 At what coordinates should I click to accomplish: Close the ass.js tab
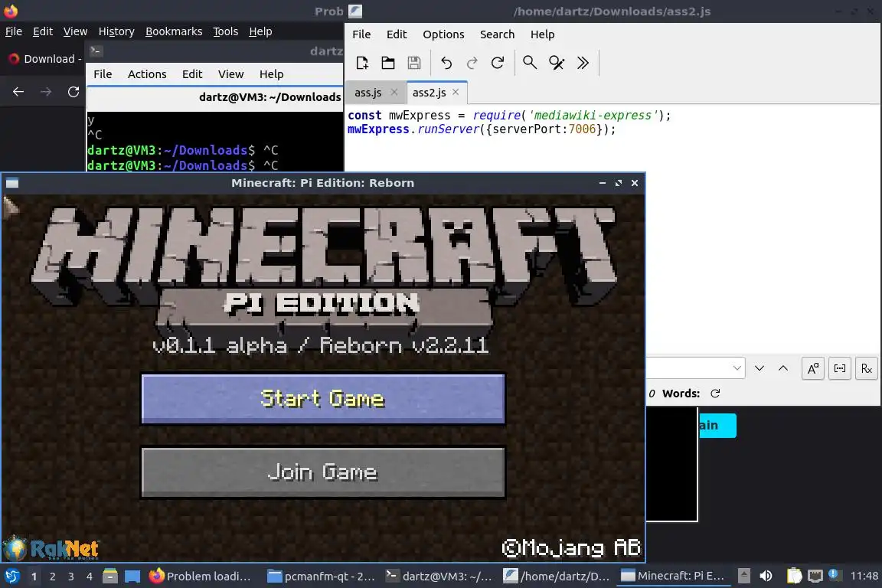[394, 93]
